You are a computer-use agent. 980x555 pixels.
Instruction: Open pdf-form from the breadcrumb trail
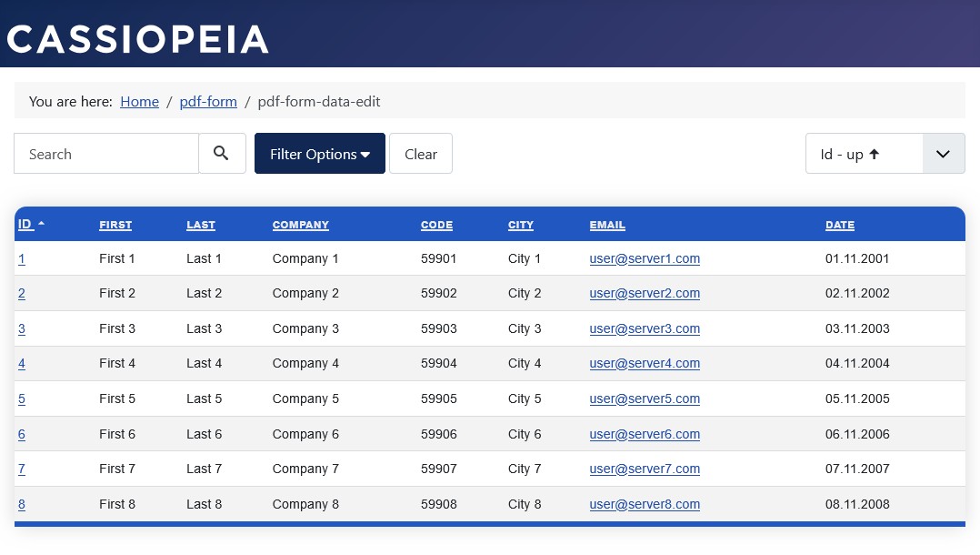(x=207, y=101)
